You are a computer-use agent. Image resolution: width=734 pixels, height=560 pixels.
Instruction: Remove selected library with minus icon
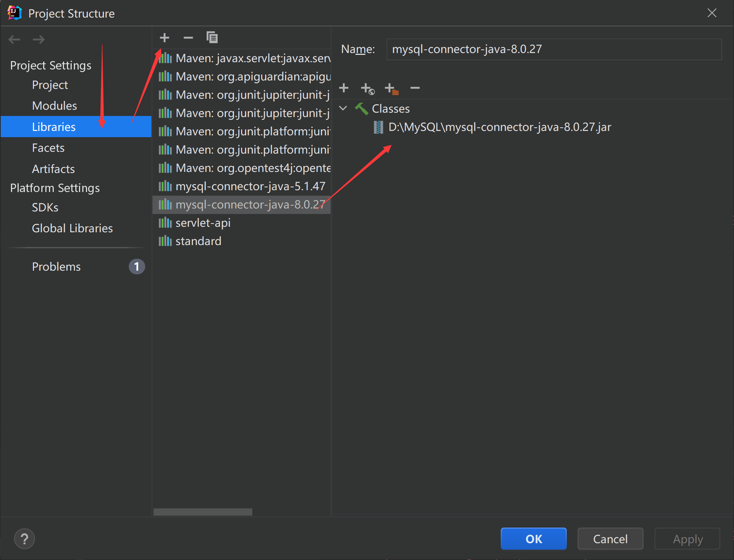[x=188, y=38]
